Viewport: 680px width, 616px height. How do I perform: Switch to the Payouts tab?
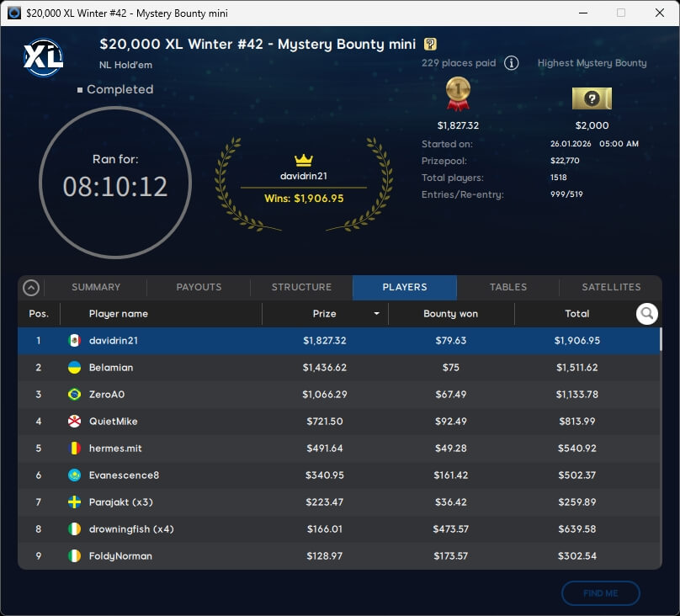pos(199,287)
